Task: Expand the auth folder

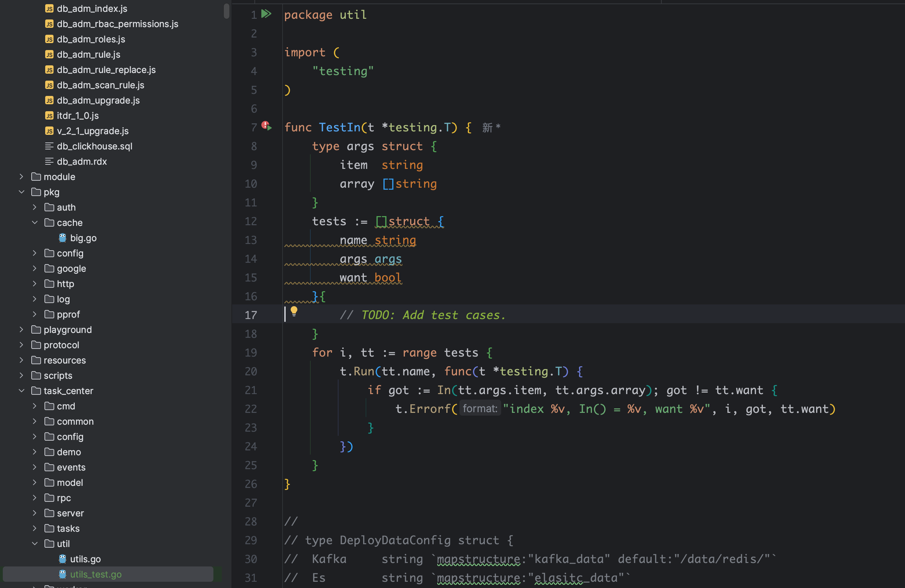Action: [x=35, y=207]
